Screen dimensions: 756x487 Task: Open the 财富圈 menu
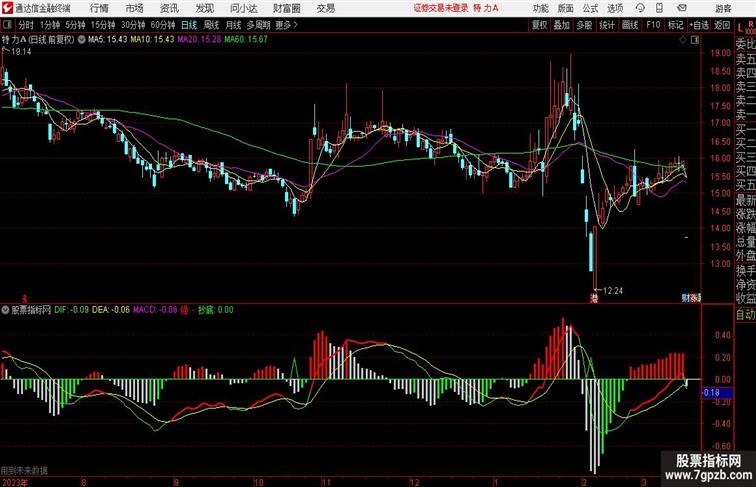pos(287,8)
